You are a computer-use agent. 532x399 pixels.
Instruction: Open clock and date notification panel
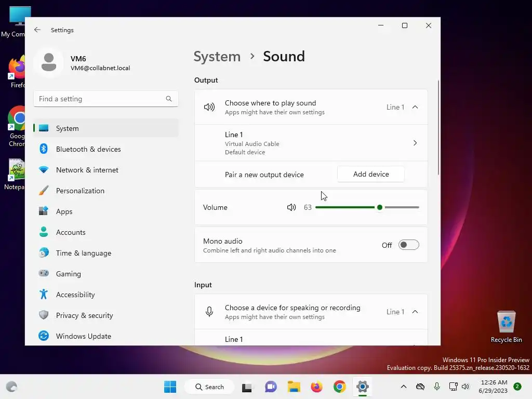tap(493, 387)
